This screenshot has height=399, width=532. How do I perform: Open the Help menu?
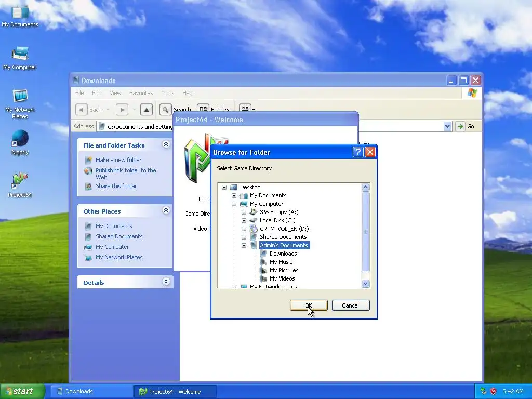click(x=188, y=93)
